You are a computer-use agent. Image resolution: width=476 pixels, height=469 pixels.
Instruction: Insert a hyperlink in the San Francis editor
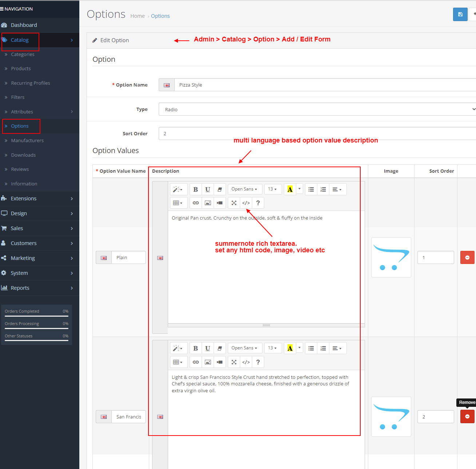(x=195, y=362)
